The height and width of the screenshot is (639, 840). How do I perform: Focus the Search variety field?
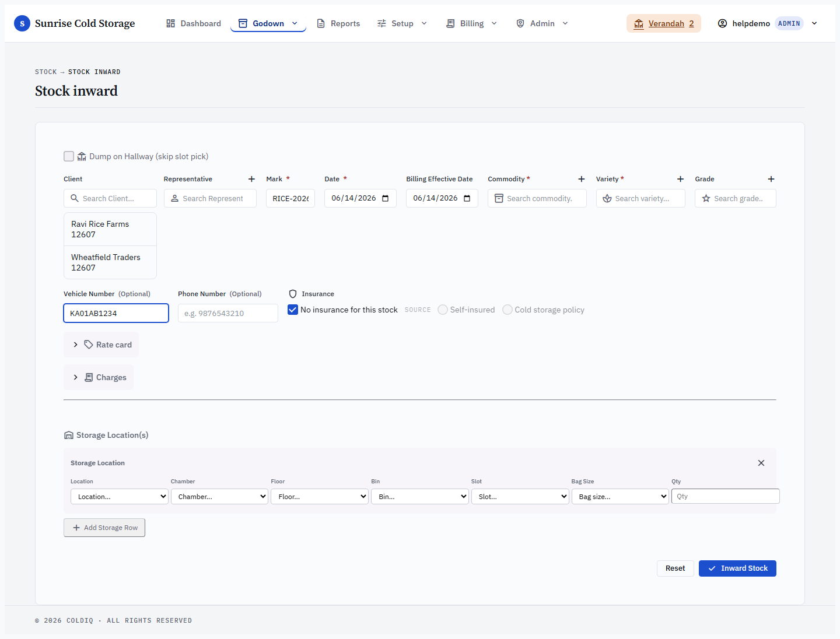(640, 198)
